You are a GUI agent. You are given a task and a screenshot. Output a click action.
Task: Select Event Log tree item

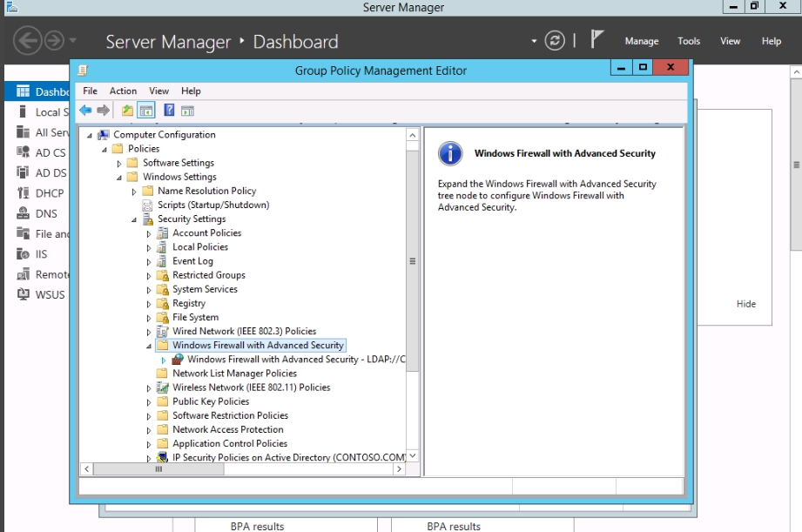[x=192, y=261]
